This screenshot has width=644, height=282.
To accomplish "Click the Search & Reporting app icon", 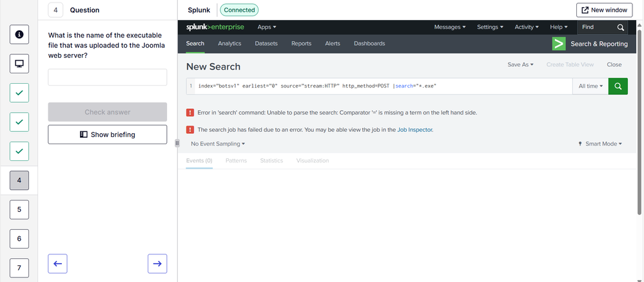I will pyautogui.click(x=559, y=43).
